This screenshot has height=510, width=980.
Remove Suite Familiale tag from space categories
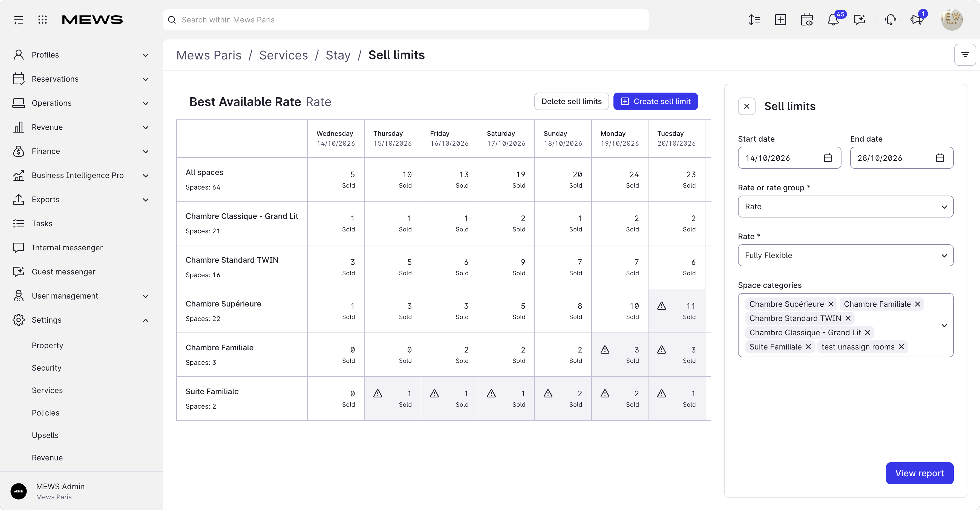pyautogui.click(x=808, y=347)
